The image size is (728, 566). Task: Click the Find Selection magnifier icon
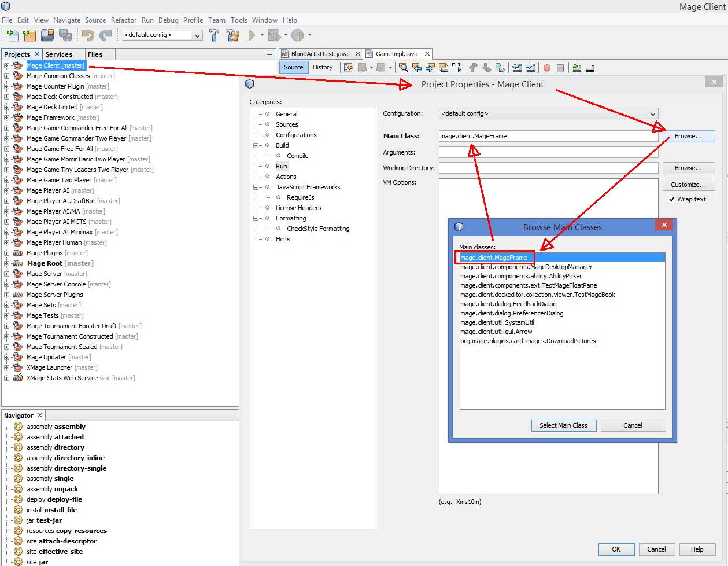404,68
